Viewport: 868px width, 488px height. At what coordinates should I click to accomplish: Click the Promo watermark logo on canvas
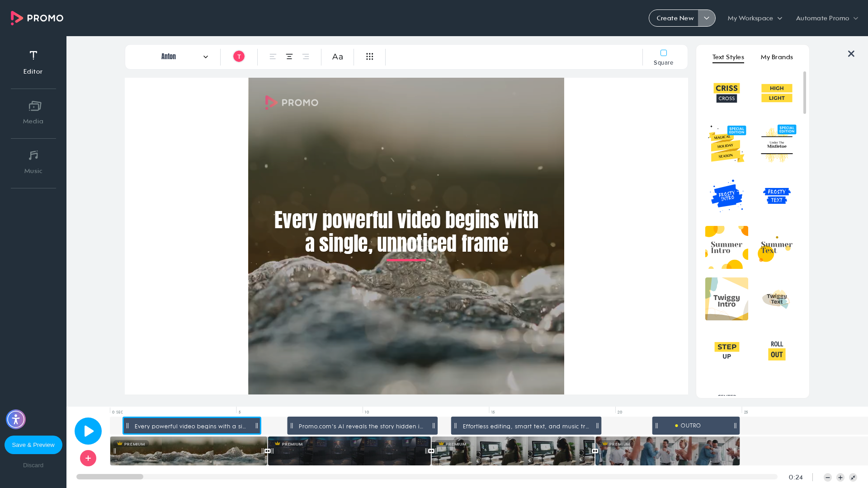pos(292,103)
